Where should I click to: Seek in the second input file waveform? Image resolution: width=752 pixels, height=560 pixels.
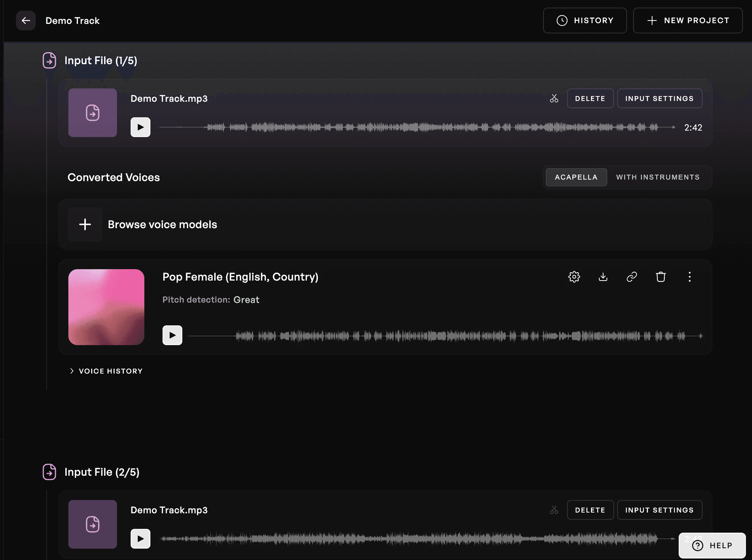pos(417,539)
